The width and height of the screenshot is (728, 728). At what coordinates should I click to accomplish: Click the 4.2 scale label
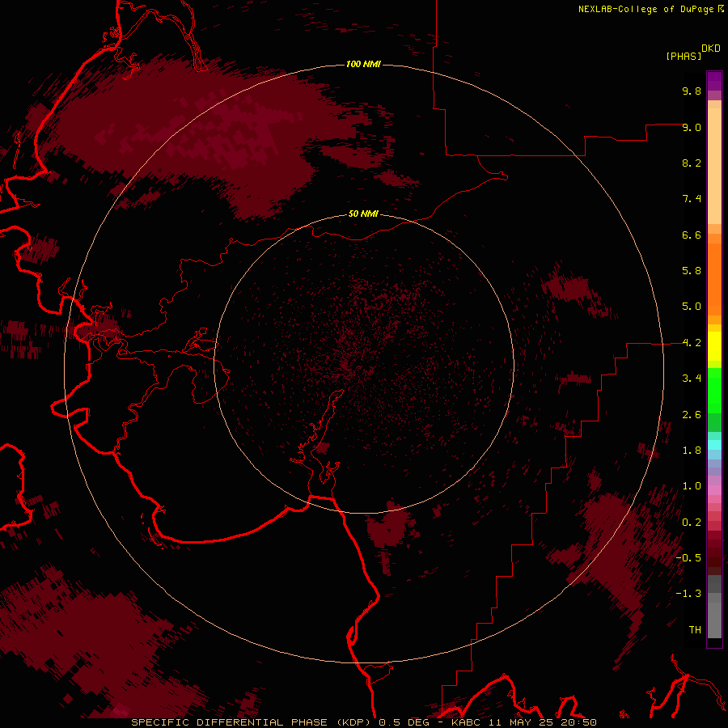coord(692,343)
